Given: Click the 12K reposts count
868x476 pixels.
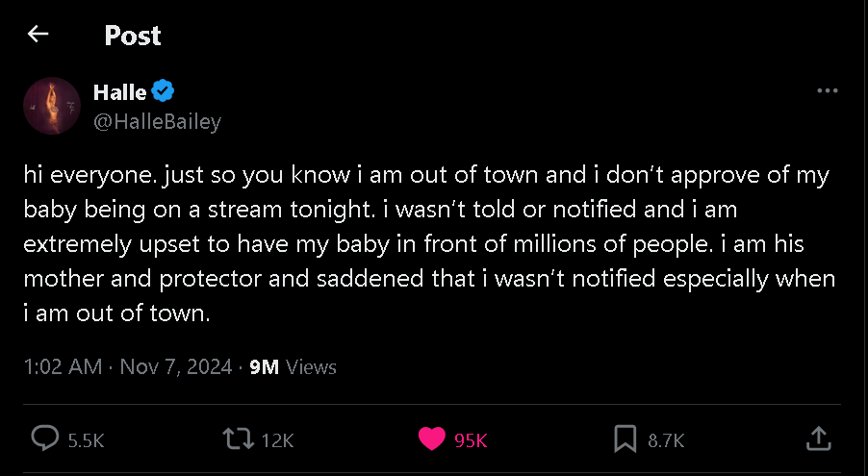Looking at the screenshot, I should pyautogui.click(x=277, y=440).
